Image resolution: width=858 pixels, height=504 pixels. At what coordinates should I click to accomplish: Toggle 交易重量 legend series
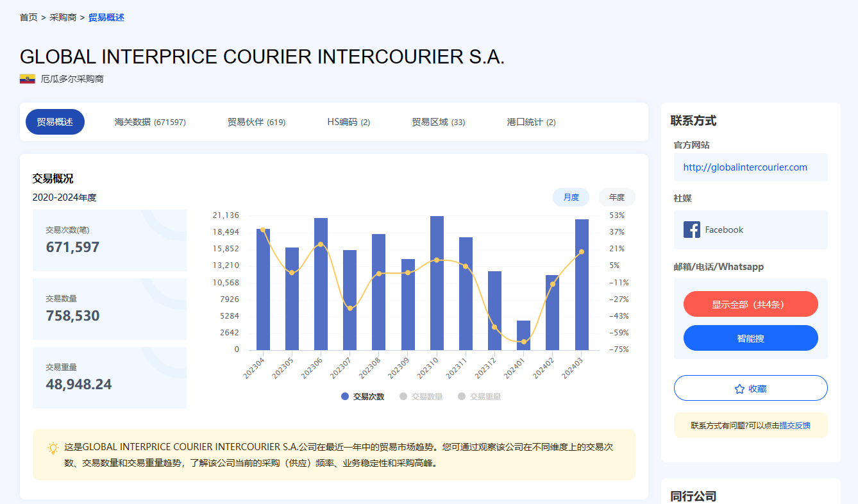[479, 396]
